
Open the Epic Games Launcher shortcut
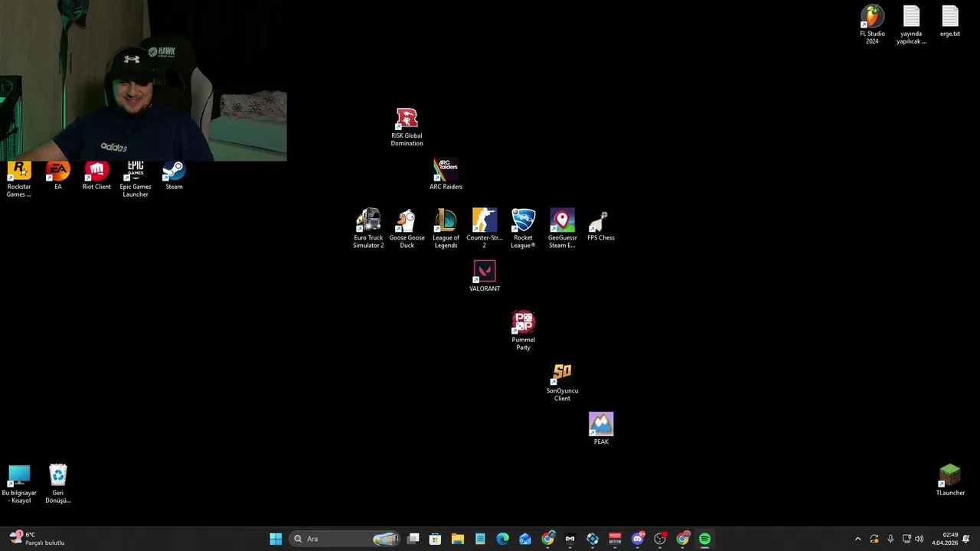click(136, 179)
